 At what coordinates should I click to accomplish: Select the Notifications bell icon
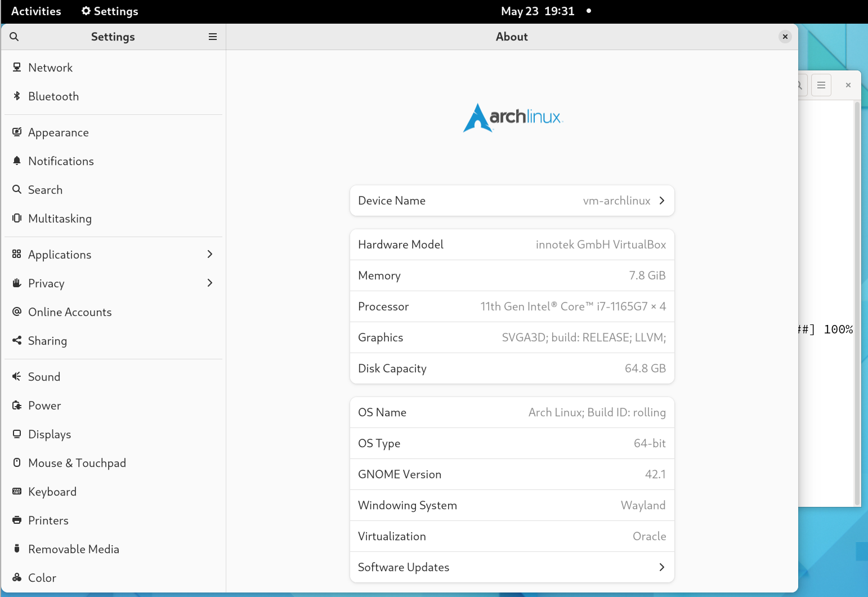[x=16, y=161]
